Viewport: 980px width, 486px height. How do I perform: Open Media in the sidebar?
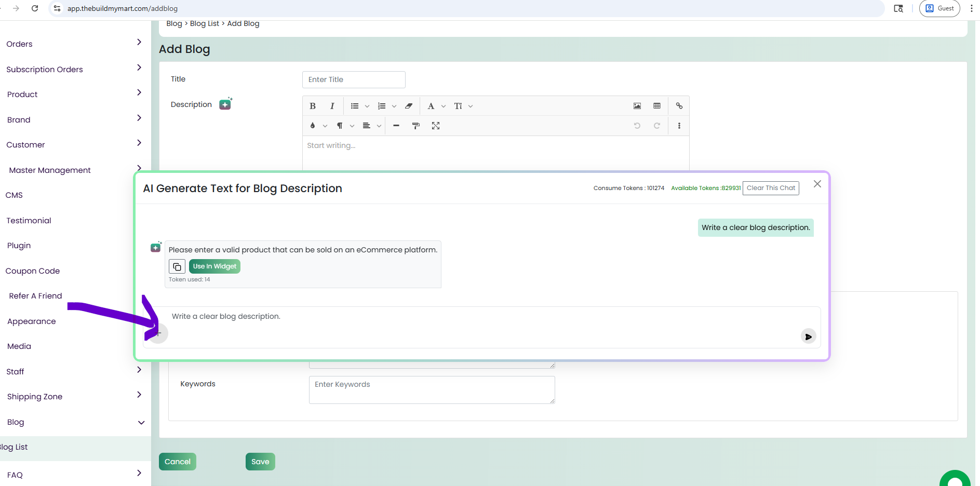pos(19,346)
